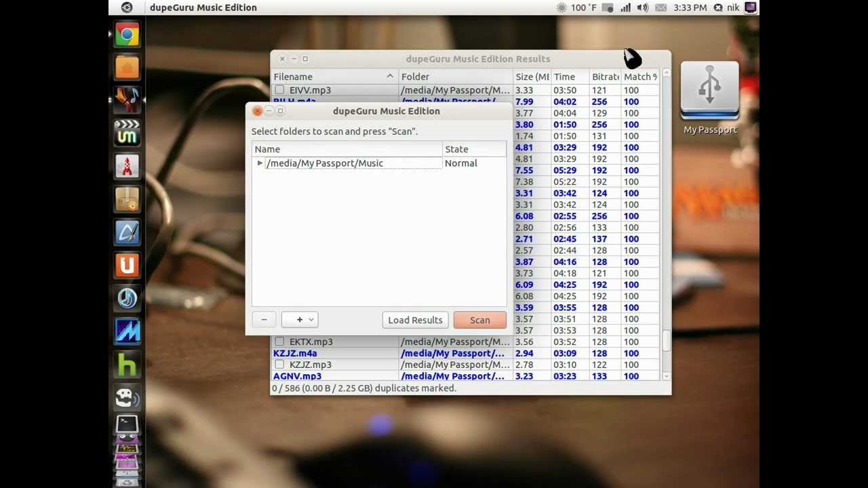Launch the blue music note player icon
This screenshot has height=488, width=868.
pyautogui.click(x=127, y=298)
